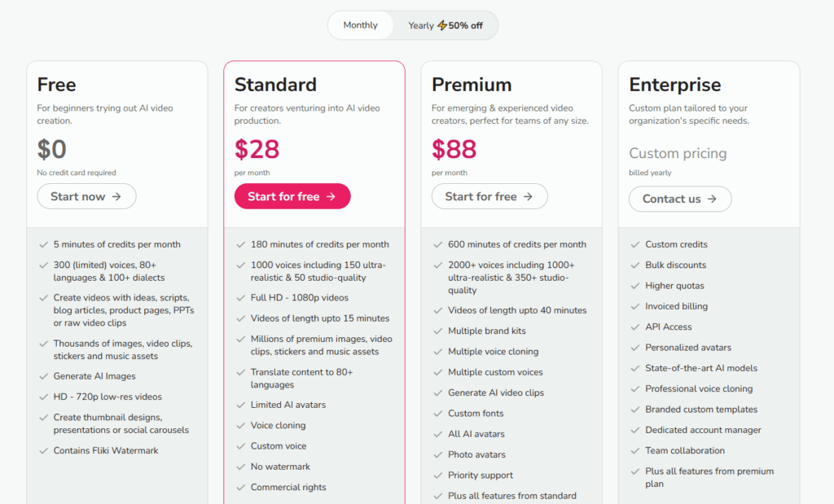This screenshot has width=834, height=504.
Task: Click the lightning bolt icon beside 50% off
Action: tap(442, 25)
